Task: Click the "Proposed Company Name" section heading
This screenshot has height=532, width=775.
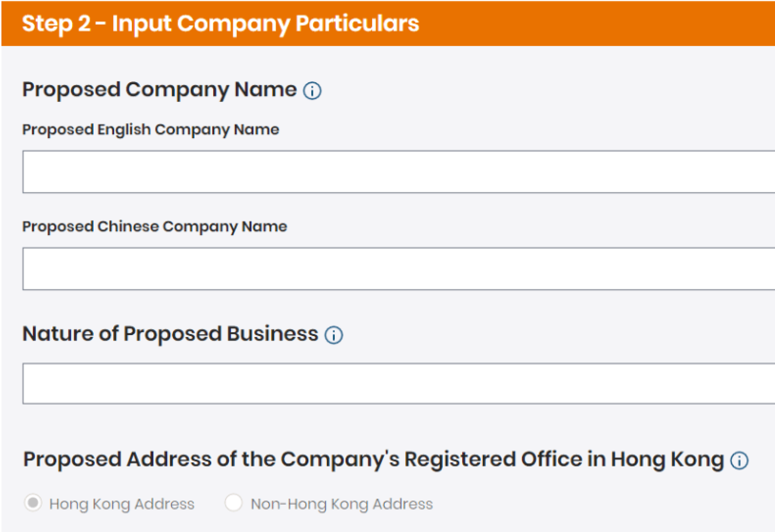Action: (x=159, y=90)
